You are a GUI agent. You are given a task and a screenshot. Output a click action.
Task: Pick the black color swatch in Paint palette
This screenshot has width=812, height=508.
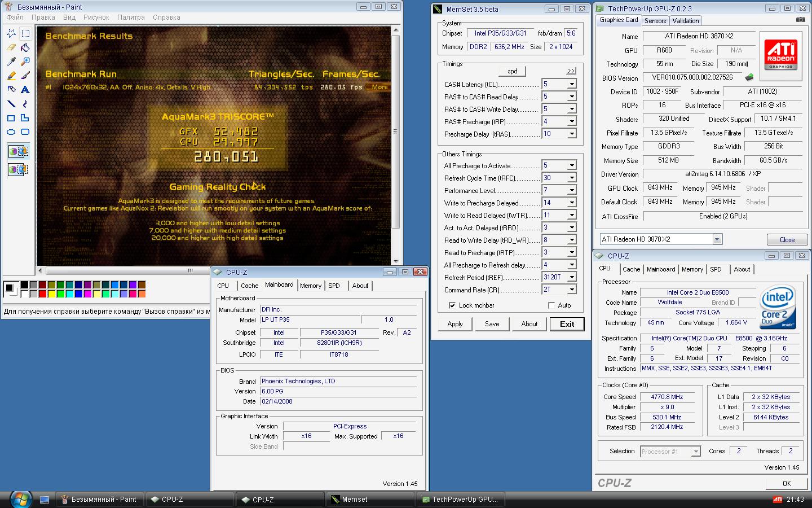click(x=24, y=285)
